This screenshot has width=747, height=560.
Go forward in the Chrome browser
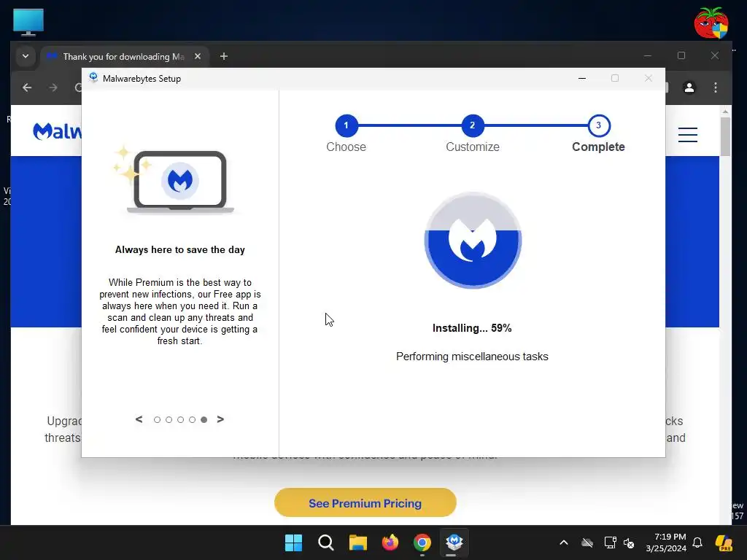53,87
